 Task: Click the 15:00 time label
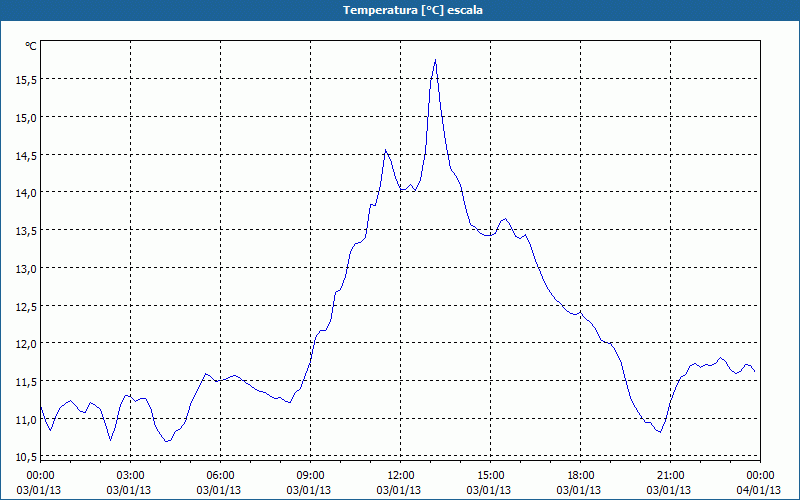coord(490,476)
